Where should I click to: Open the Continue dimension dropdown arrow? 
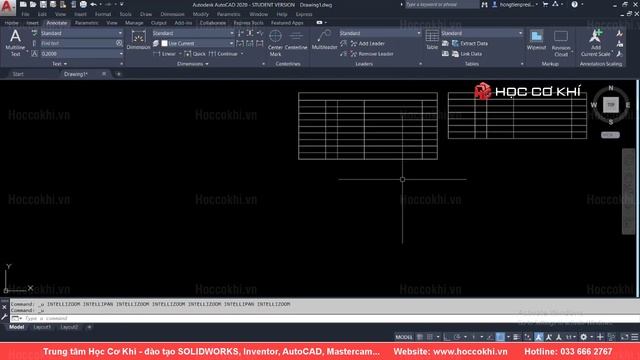pyautogui.click(x=242, y=54)
